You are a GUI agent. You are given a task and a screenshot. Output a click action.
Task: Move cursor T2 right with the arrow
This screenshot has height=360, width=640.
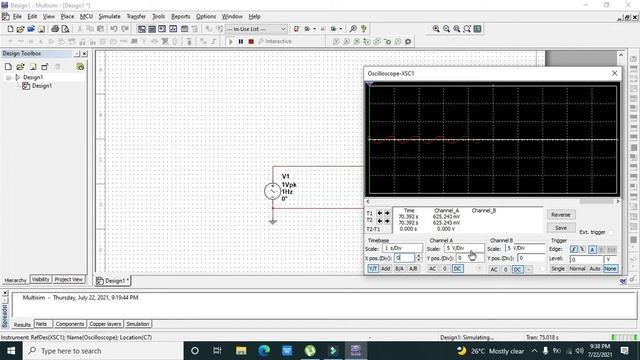pyautogui.click(x=387, y=221)
